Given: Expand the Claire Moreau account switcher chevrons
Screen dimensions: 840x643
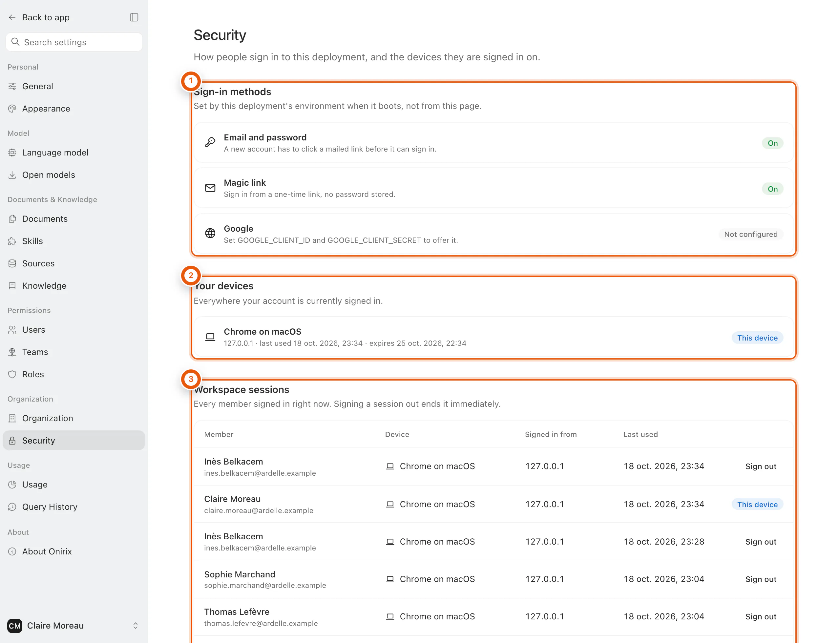Looking at the screenshot, I should pos(136,625).
